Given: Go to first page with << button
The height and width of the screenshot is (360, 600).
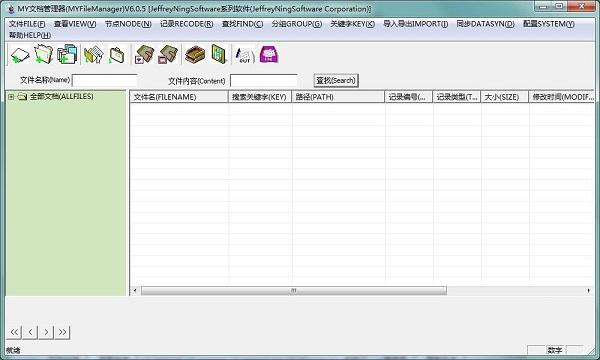Looking at the screenshot, I should click(14, 332).
